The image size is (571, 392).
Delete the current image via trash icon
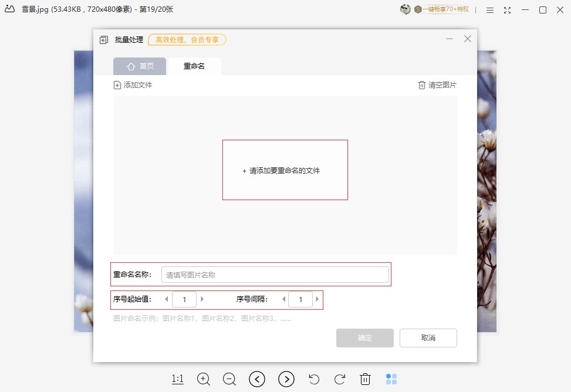coord(366,379)
